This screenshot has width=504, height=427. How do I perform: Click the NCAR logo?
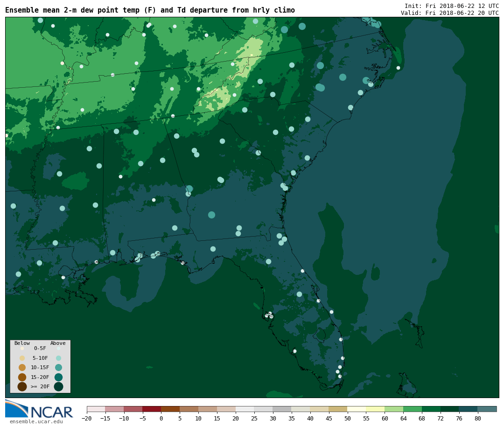(x=39, y=409)
